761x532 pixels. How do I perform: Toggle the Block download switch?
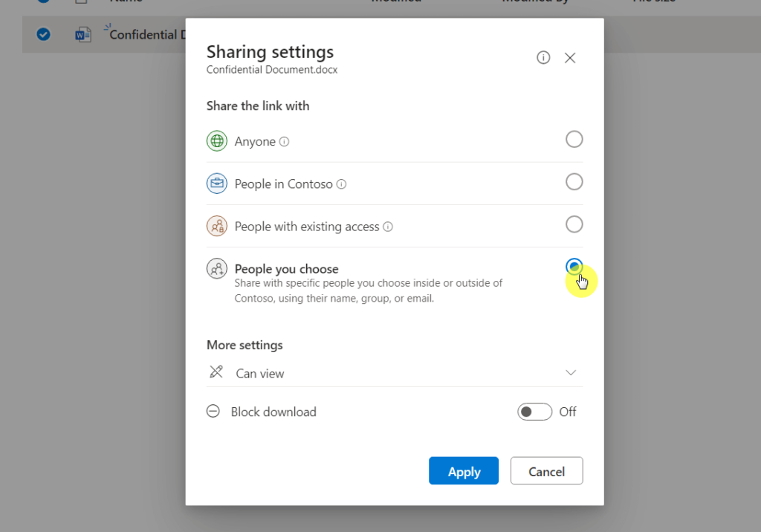coord(534,412)
